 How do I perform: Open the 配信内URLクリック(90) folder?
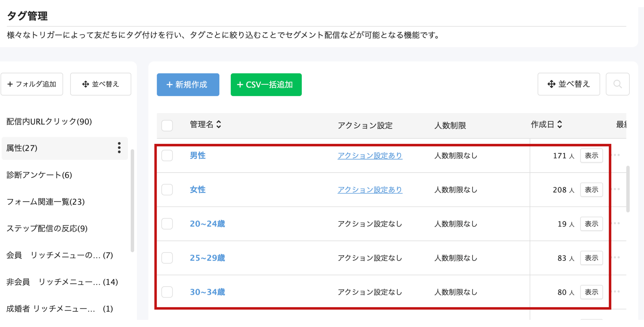click(x=49, y=122)
